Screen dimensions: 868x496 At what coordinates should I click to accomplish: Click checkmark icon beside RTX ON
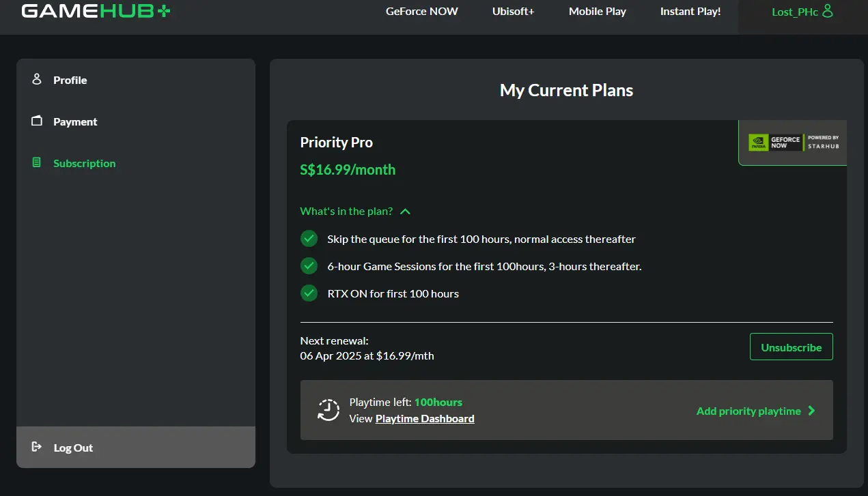click(309, 293)
